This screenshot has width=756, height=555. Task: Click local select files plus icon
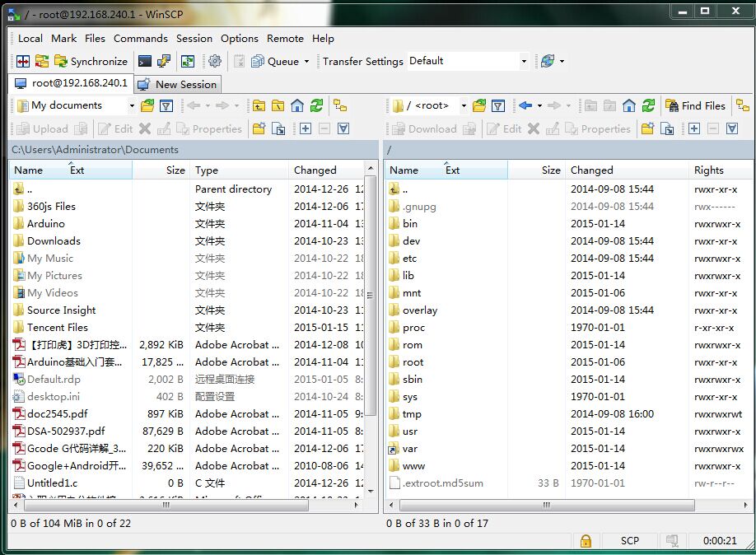pos(306,128)
